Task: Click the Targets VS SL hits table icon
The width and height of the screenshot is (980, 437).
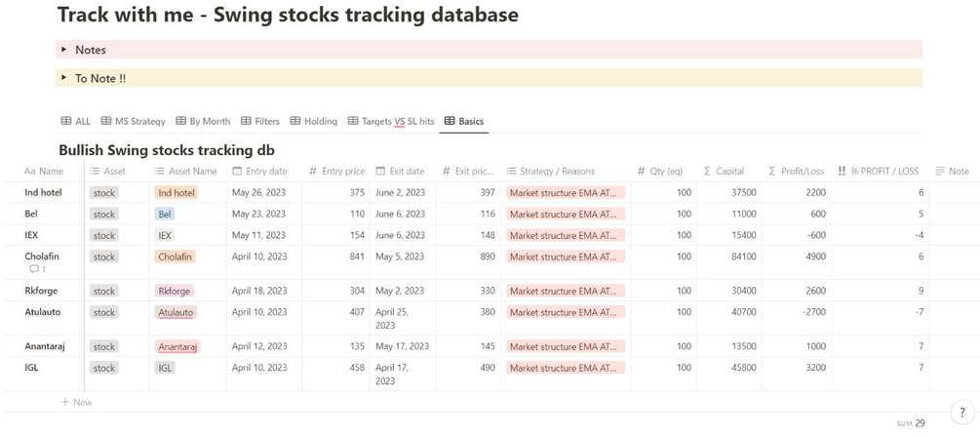Action: [353, 121]
